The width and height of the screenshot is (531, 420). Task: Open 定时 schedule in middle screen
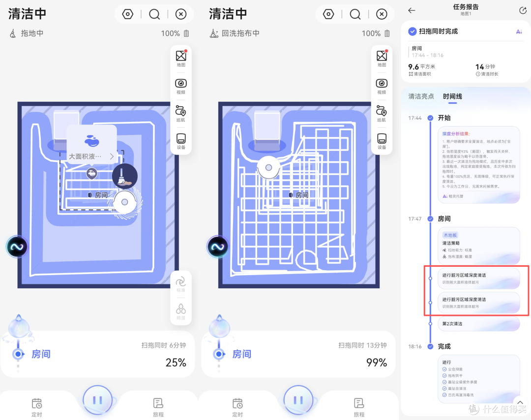[237, 407]
